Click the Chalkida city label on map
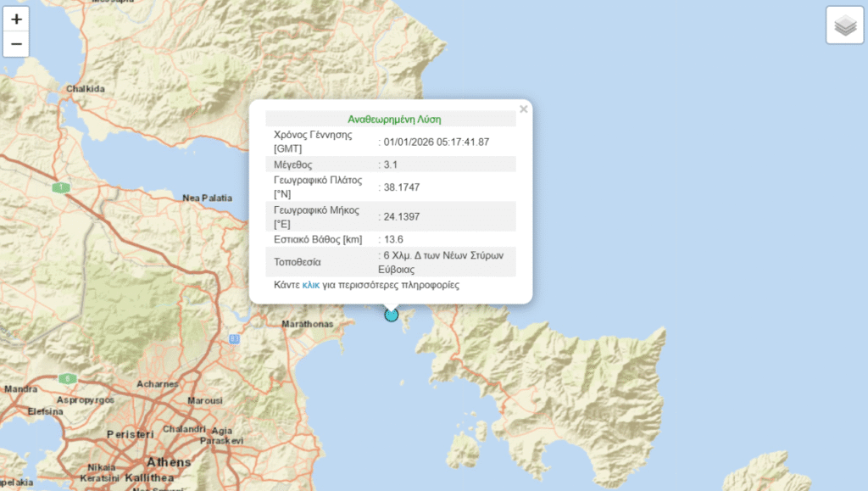Screen dimensions: 868x491 tap(86, 88)
